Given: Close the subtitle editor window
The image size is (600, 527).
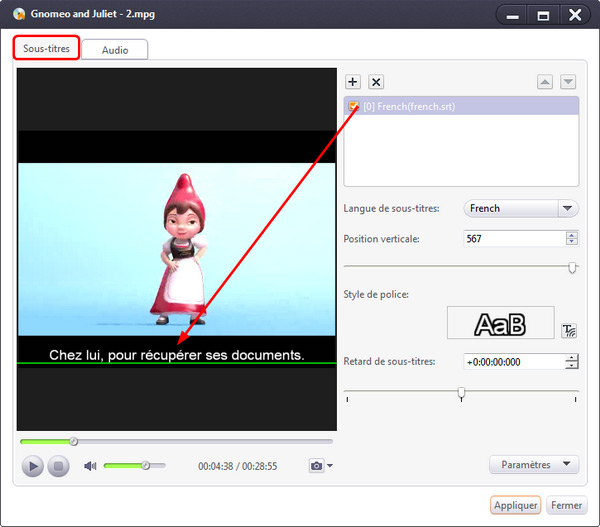Looking at the screenshot, I should tap(575, 16).
